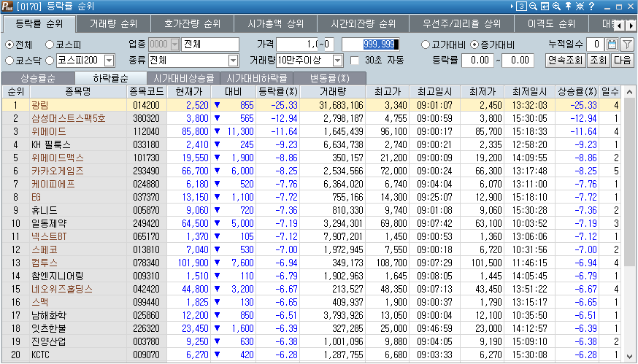Viewport: 638px width, 364px height.
Task: Select the 코스닥 radio button
Action: (9, 61)
